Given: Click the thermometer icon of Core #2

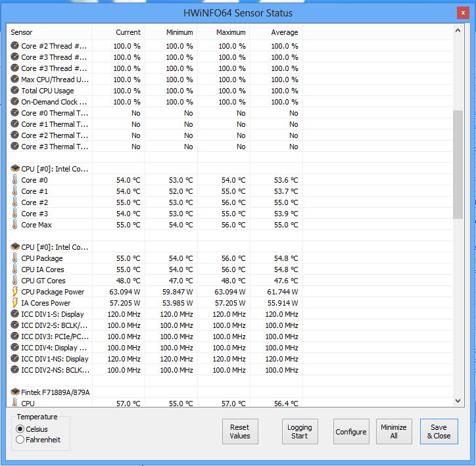Looking at the screenshot, I should pos(14,202).
